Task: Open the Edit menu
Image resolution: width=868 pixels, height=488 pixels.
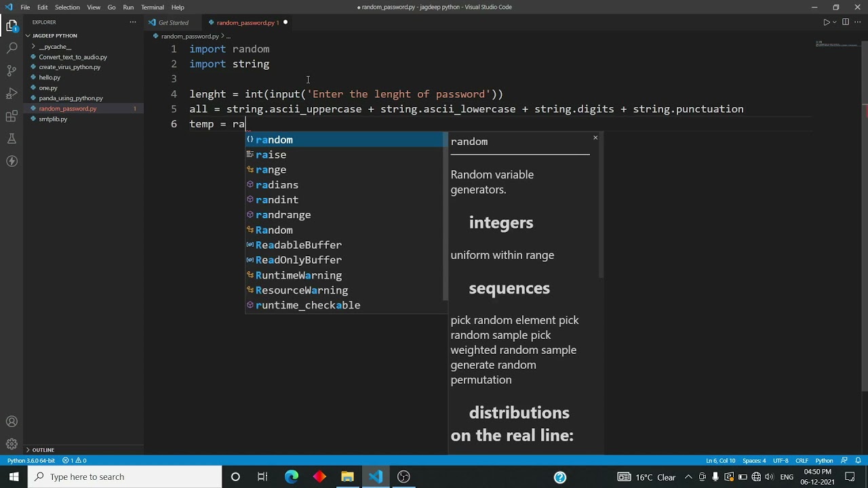Action: pyautogui.click(x=43, y=7)
